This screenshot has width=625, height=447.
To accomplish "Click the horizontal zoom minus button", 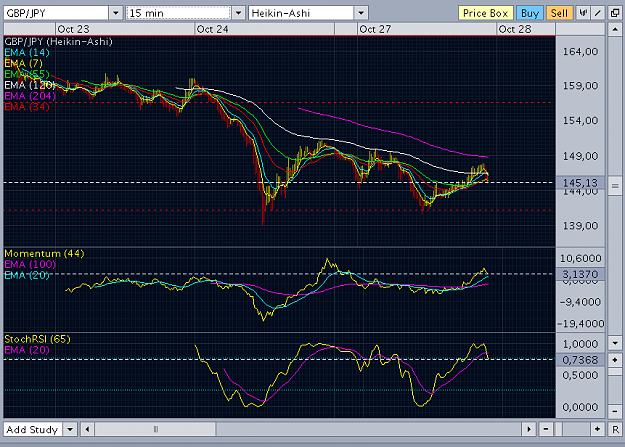I will click(546, 429).
